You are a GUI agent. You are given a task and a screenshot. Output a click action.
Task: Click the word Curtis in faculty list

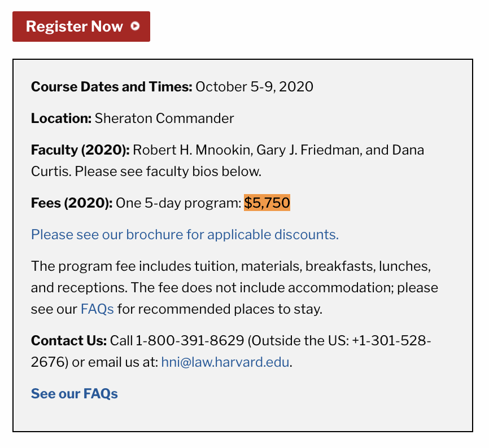point(51,171)
